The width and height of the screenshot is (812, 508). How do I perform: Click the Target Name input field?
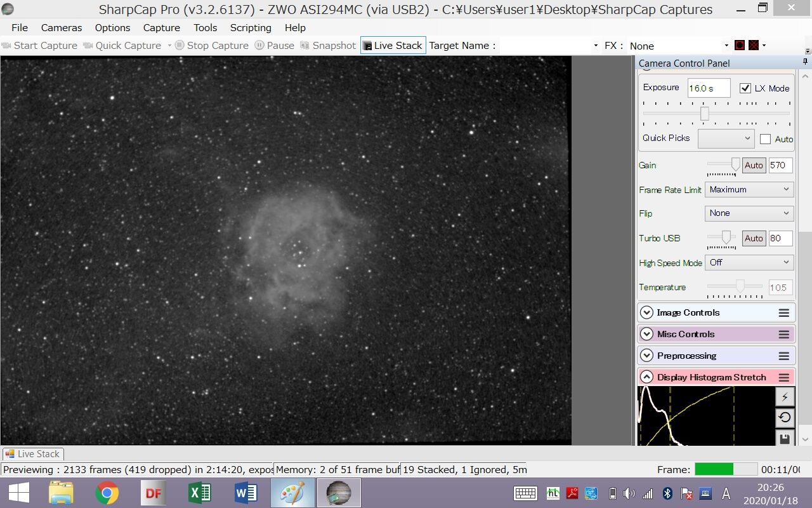coord(545,46)
